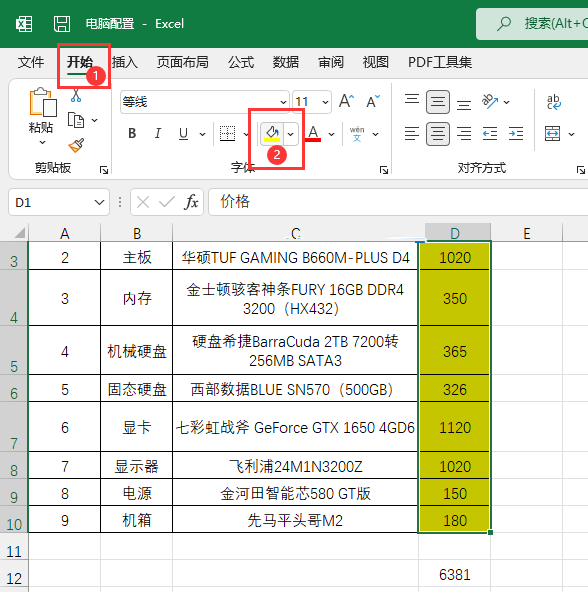
Task: Click the Excel app logo icon
Action: click(x=24, y=24)
